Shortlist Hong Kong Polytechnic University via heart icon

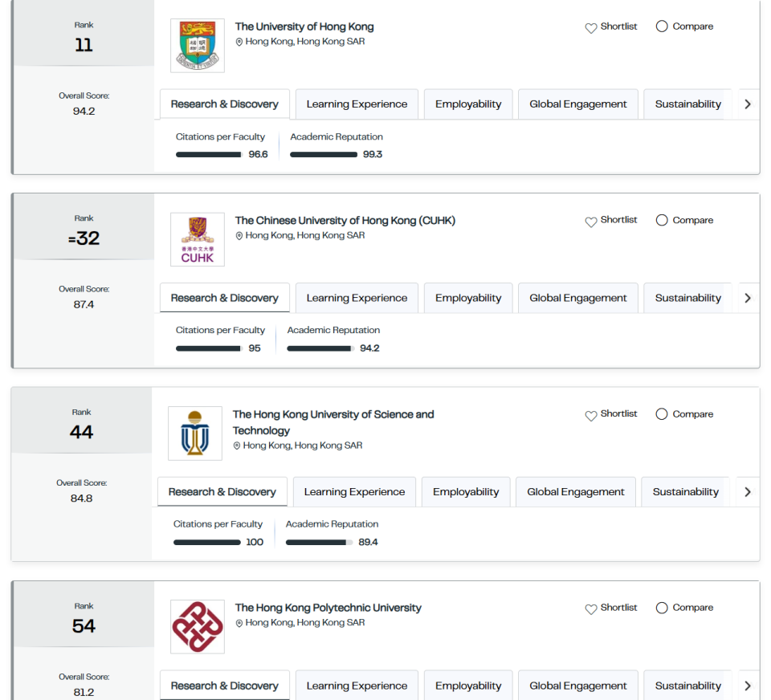pyautogui.click(x=591, y=608)
